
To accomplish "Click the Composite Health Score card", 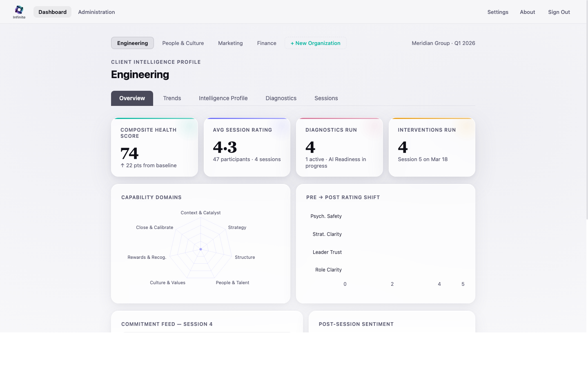I will [154, 147].
